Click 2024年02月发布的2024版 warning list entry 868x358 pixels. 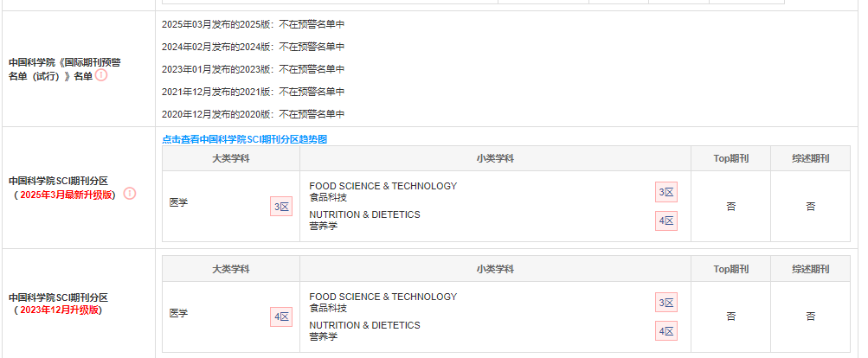[253, 47]
